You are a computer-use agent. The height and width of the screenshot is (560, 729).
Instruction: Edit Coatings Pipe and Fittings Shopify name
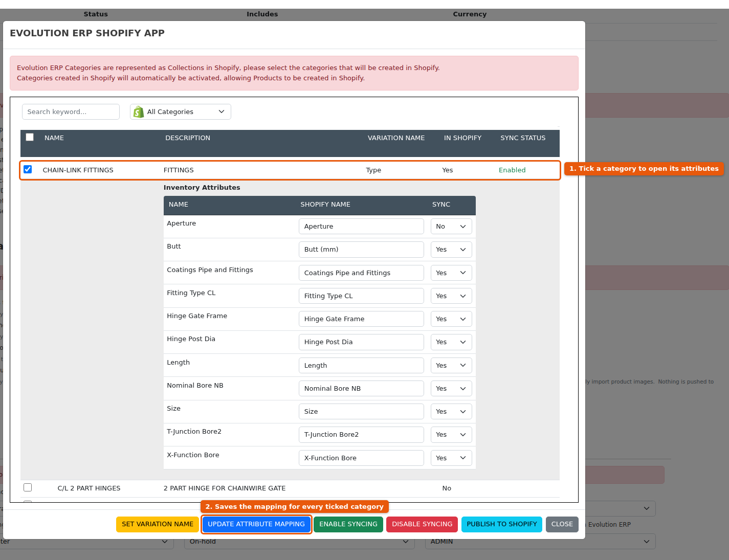[x=361, y=273]
